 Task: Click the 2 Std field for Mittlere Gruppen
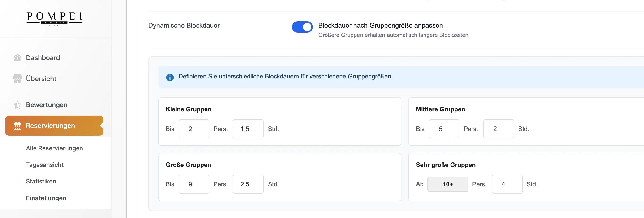pyautogui.click(x=498, y=129)
